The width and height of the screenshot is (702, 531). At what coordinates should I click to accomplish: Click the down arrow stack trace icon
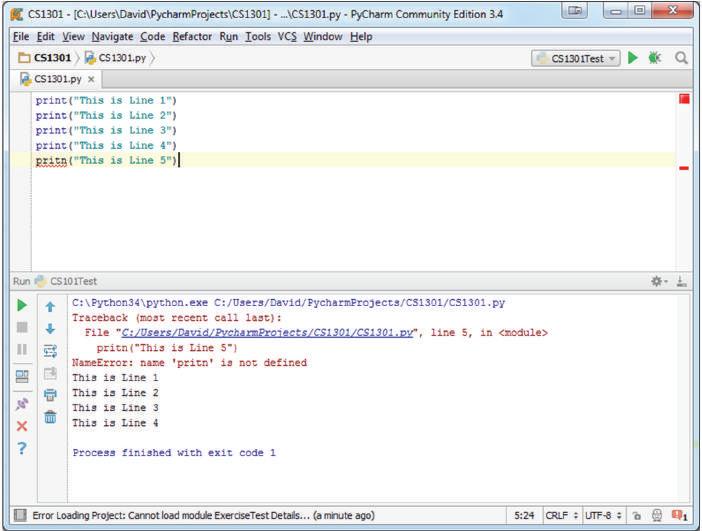50,329
